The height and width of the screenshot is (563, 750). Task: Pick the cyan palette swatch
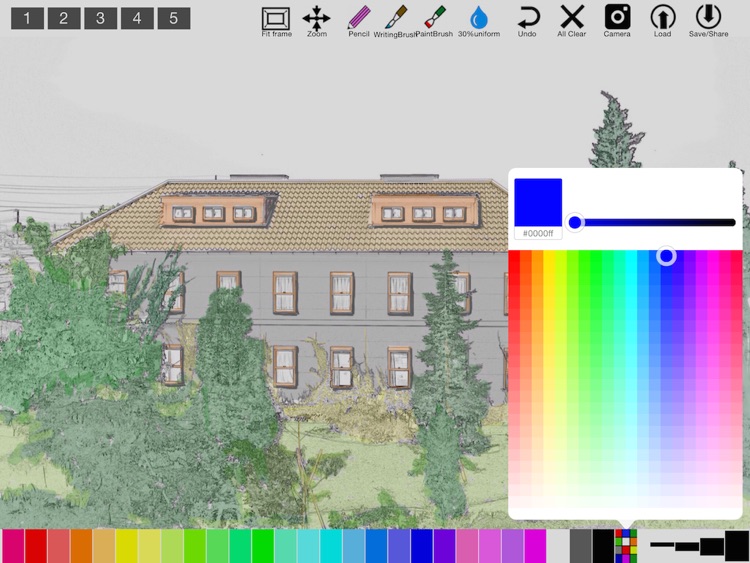tap(331, 546)
